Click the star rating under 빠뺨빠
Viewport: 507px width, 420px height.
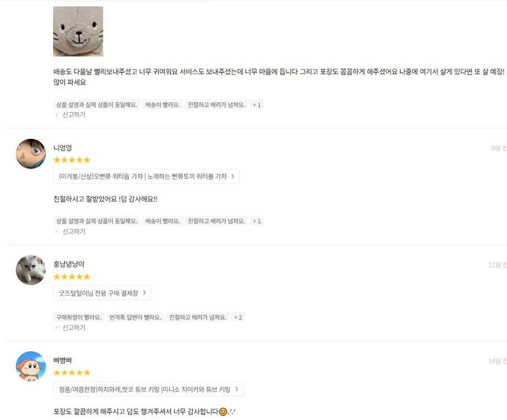tap(72, 372)
